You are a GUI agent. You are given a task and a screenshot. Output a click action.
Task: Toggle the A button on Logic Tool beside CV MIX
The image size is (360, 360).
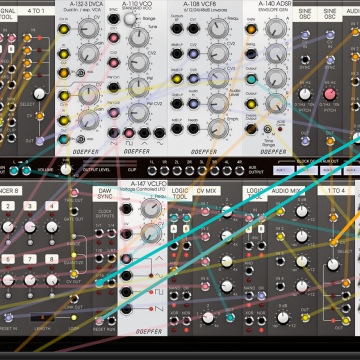pos(174,229)
